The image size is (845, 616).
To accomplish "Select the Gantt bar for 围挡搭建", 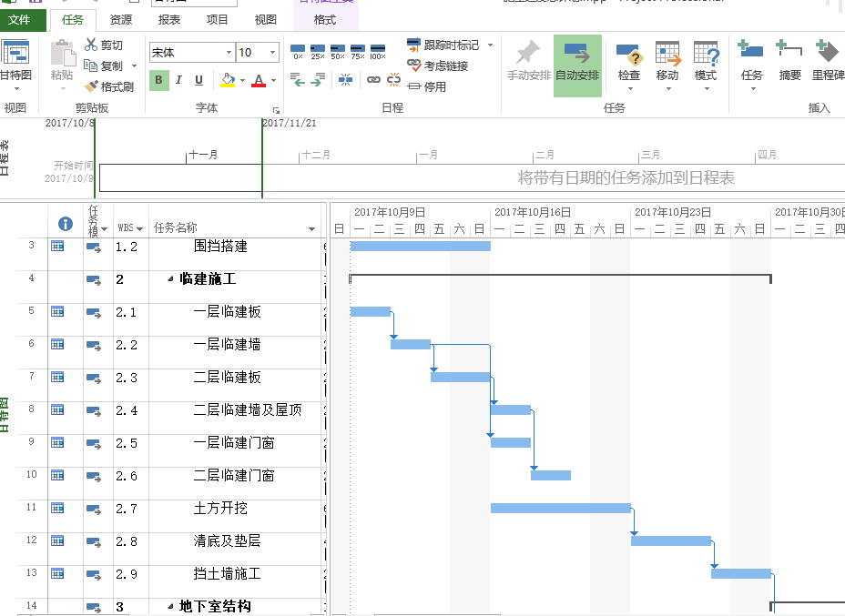I will point(421,246).
